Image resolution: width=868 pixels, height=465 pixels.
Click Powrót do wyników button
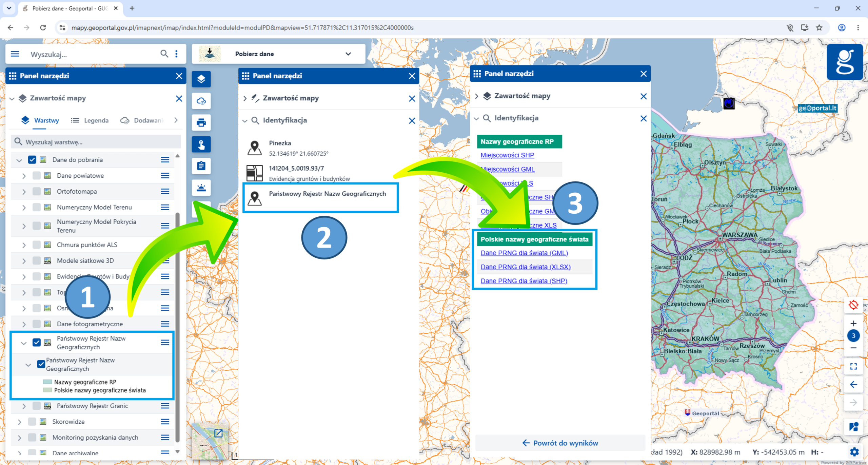[x=560, y=443]
